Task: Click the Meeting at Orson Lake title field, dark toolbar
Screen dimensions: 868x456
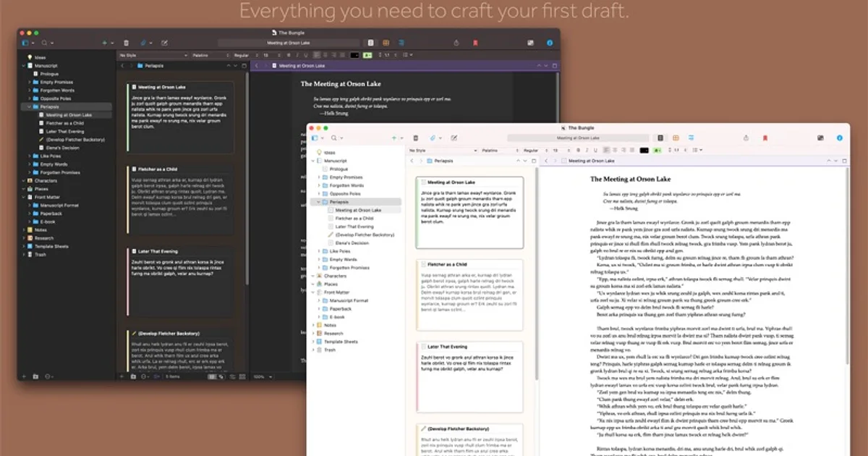Action: 289,43
